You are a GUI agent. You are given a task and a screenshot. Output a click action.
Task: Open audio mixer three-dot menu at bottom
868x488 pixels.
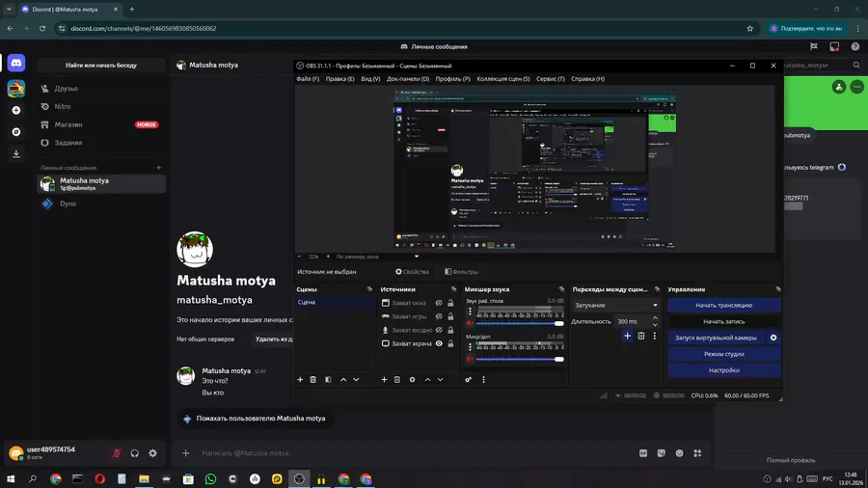[483, 380]
